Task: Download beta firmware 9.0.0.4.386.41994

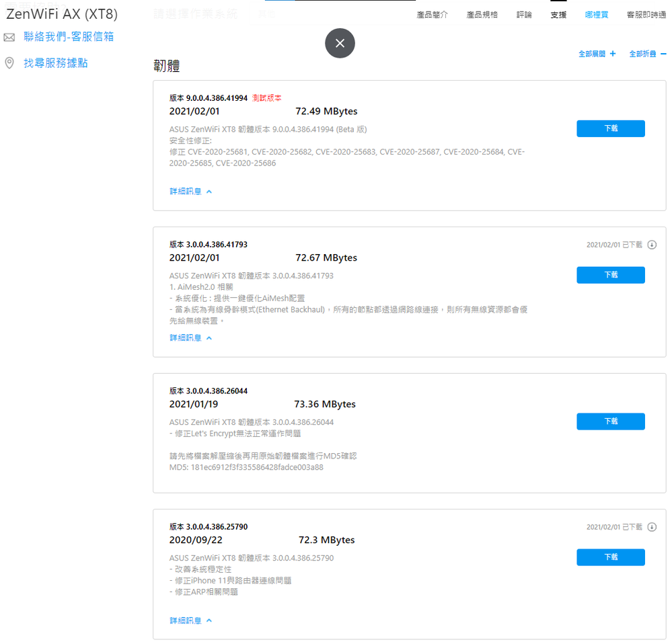Action: [610, 128]
